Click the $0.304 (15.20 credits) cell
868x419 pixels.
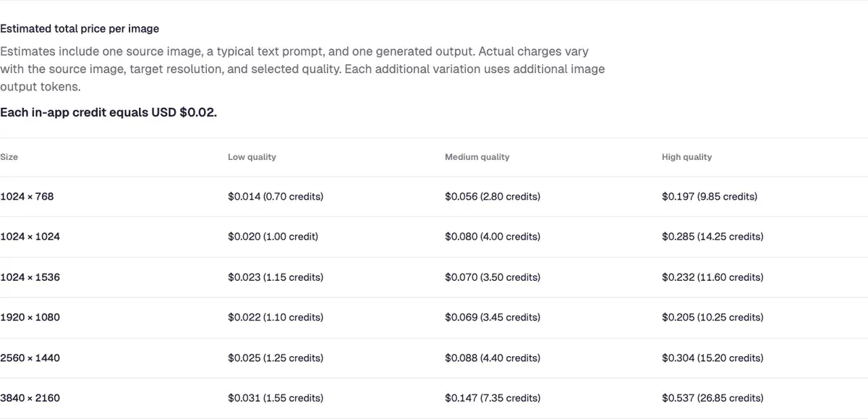[712, 358]
